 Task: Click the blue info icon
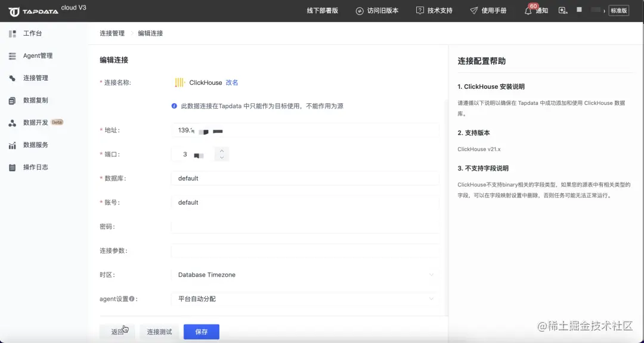coord(174,106)
